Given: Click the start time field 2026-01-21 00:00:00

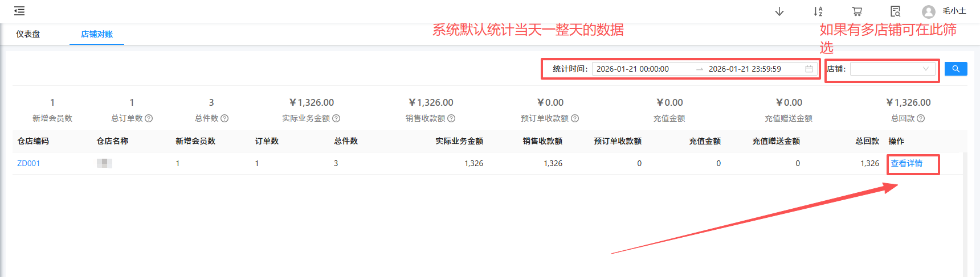Looking at the screenshot, I should pos(632,69).
